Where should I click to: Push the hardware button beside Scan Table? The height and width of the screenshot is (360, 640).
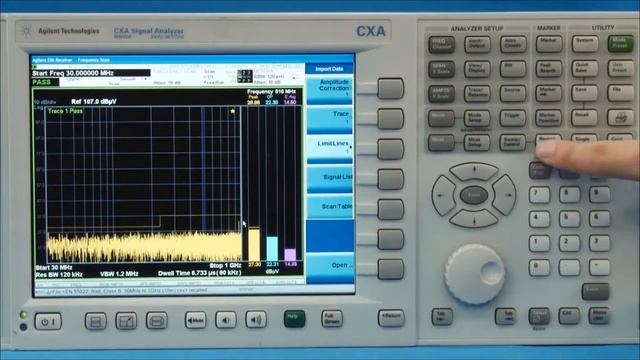[x=390, y=209]
